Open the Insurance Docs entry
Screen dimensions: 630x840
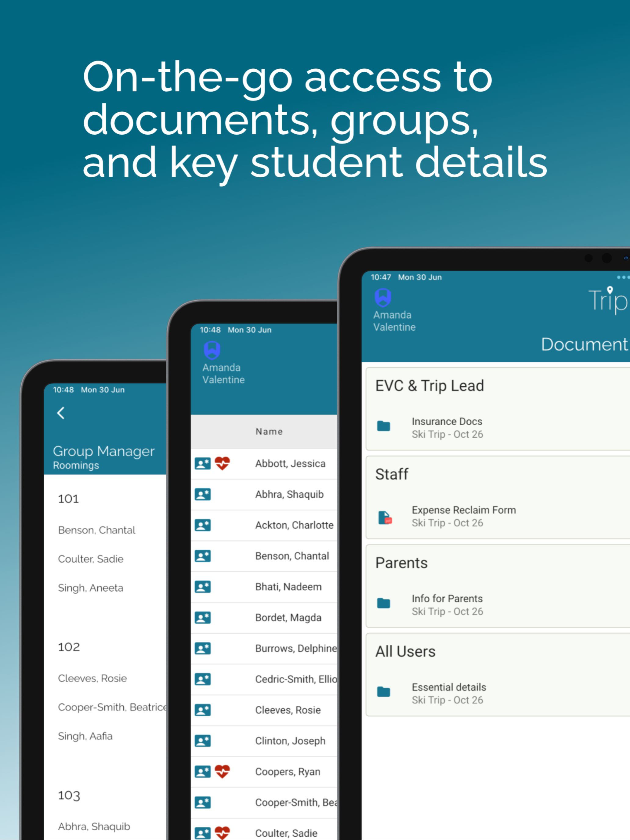click(x=498, y=428)
